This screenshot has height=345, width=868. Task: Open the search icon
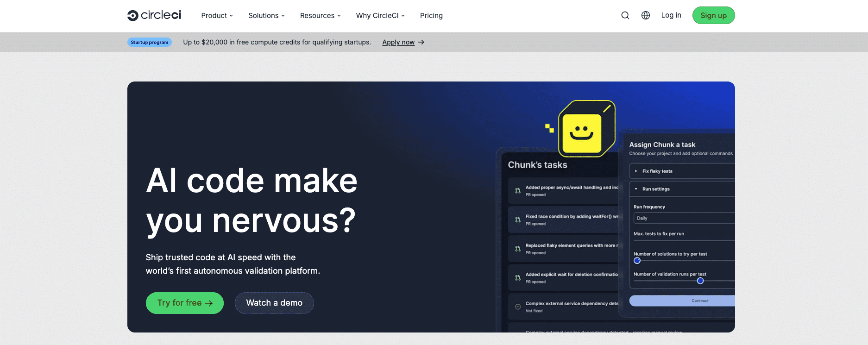coord(625,15)
